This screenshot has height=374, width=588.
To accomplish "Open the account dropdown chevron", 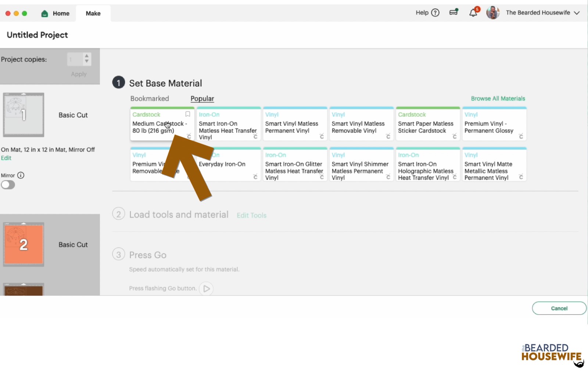I will point(577,13).
